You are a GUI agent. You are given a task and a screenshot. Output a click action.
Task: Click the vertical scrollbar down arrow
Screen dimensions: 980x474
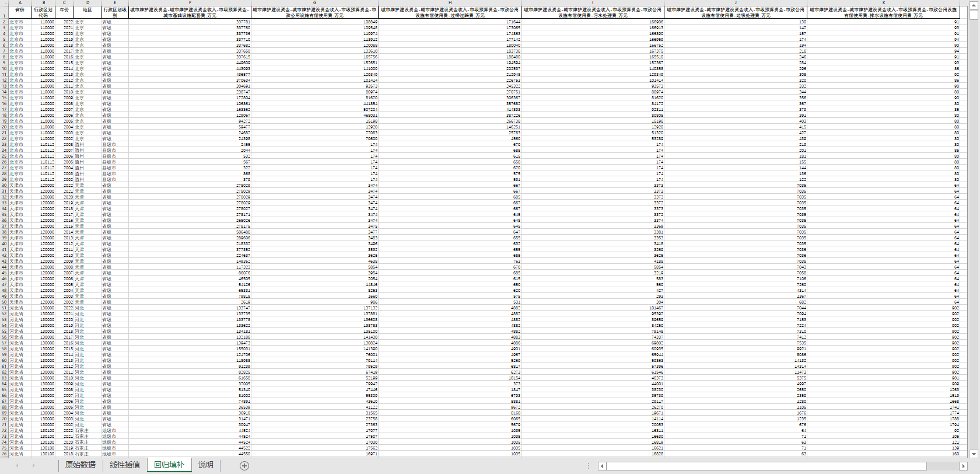point(974,454)
